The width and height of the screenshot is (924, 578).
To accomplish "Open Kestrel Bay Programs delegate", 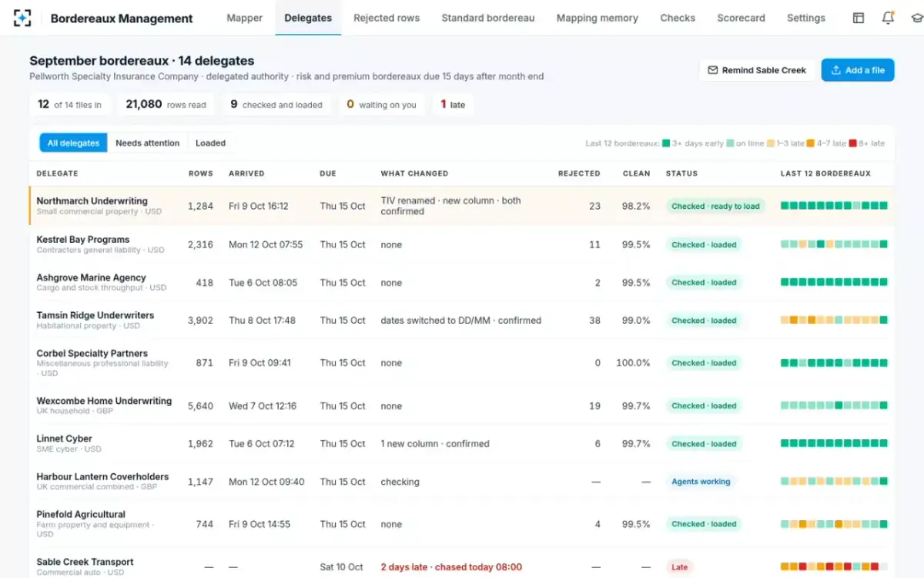I will point(83,240).
